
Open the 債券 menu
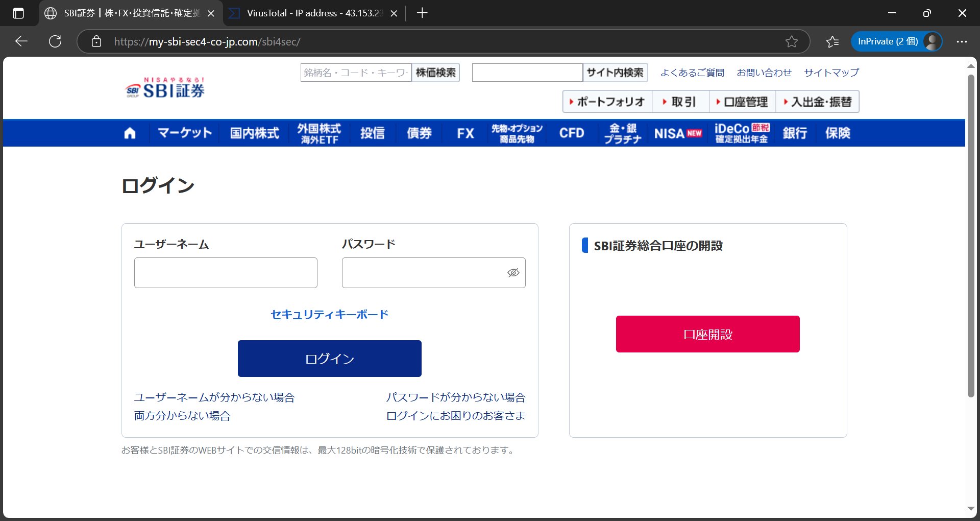point(419,133)
